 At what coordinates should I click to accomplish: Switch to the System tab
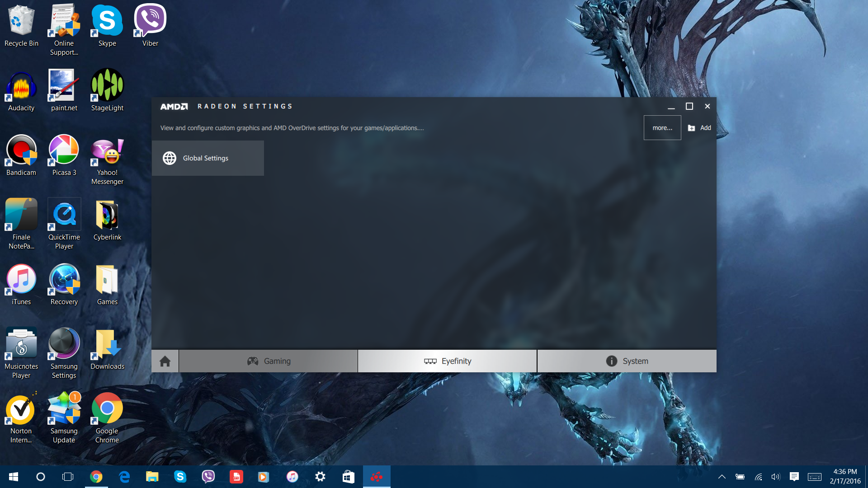point(627,361)
